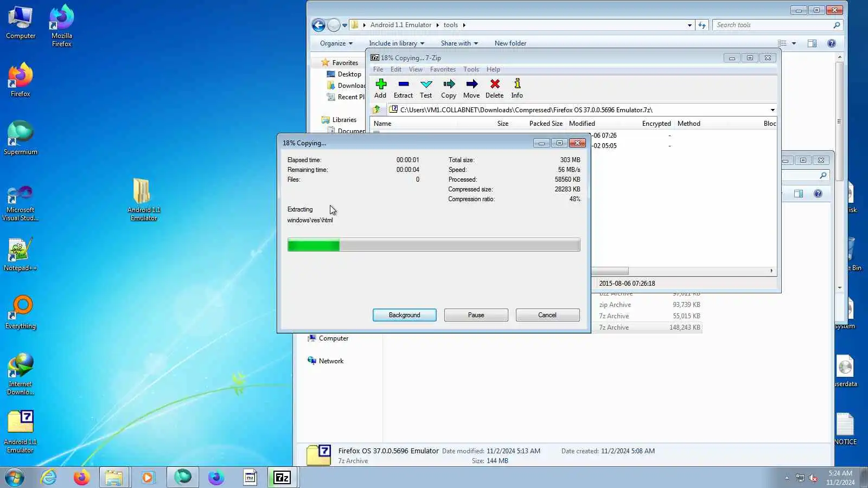Click the Android 1.1 Emulator breadcrumb

pos(401,25)
